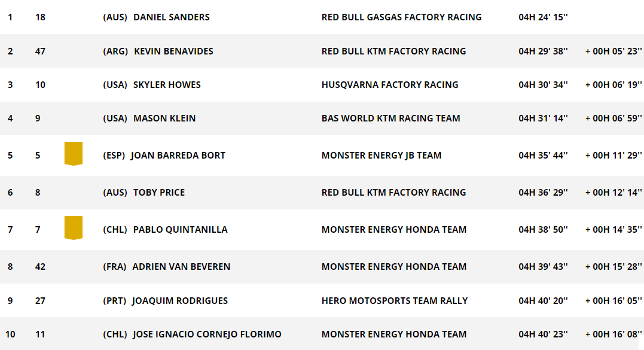Click Red Bull GasGas Factory Racing team
Viewport: 644px width, 350px height.
click(401, 17)
